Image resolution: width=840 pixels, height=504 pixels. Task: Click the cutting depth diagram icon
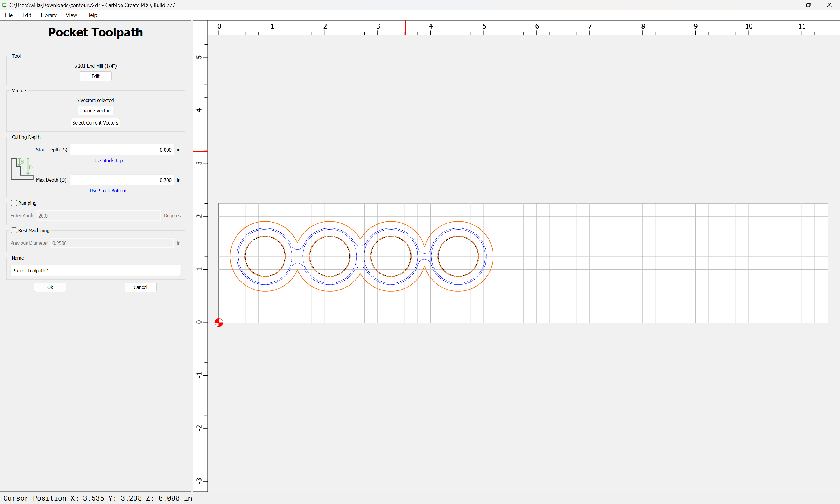(x=22, y=169)
